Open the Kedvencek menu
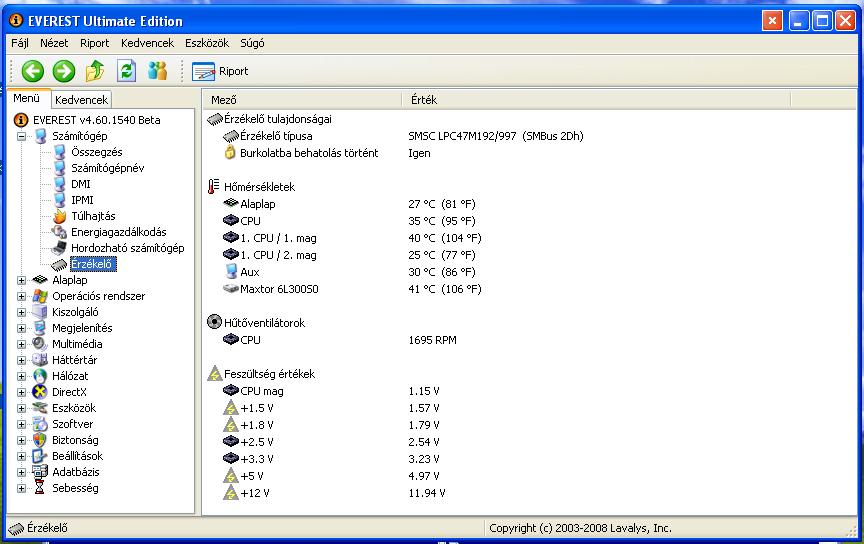864x544 pixels. [x=147, y=43]
